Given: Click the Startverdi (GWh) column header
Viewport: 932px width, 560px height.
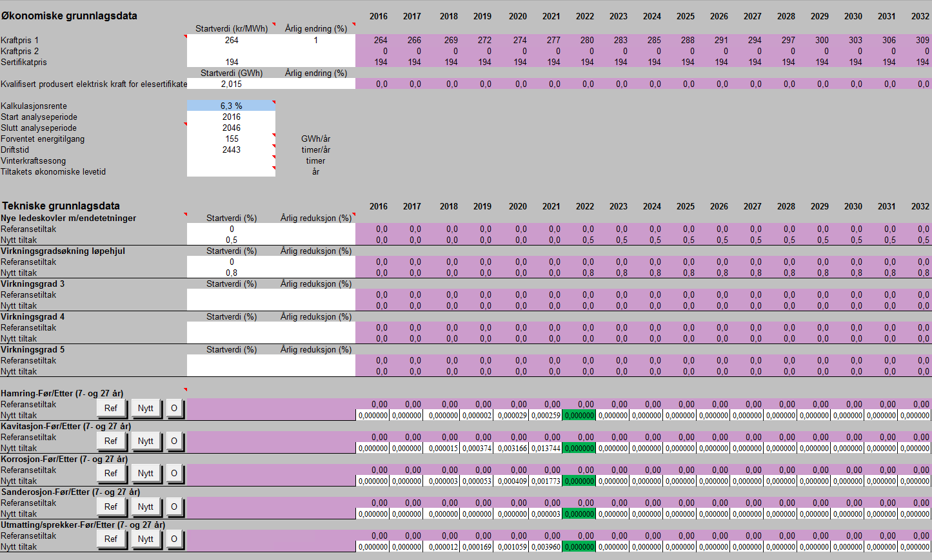Looking at the screenshot, I should [x=232, y=73].
